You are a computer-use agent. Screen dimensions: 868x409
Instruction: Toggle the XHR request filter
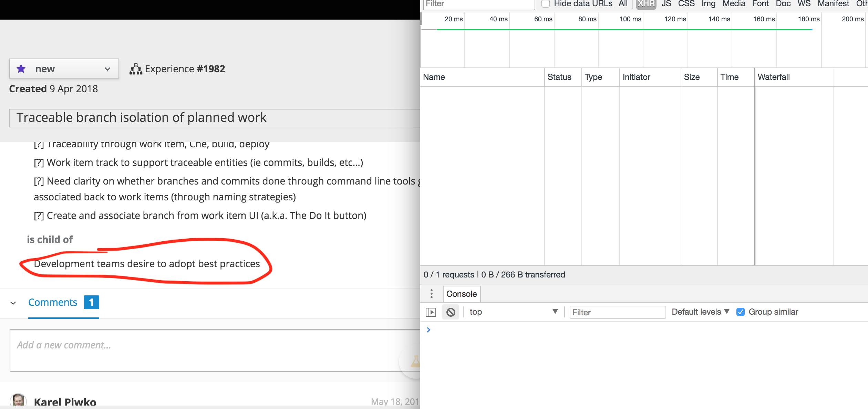click(646, 4)
